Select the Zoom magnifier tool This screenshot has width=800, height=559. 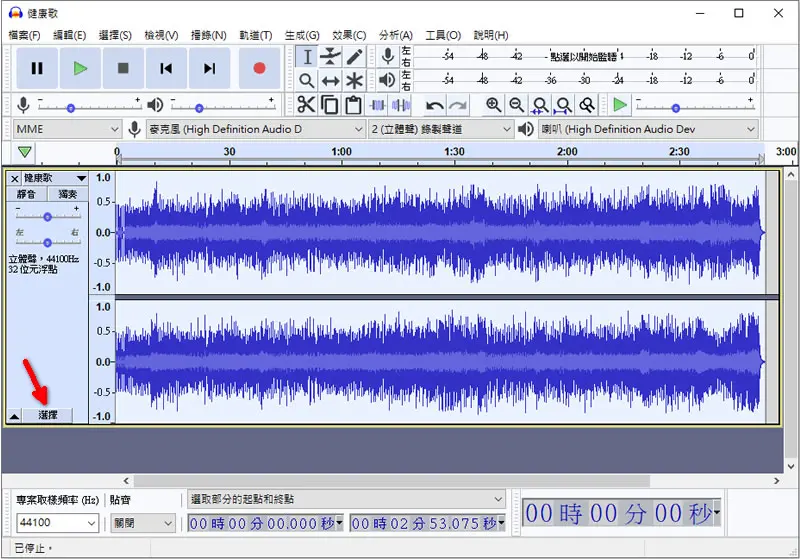[307, 81]
